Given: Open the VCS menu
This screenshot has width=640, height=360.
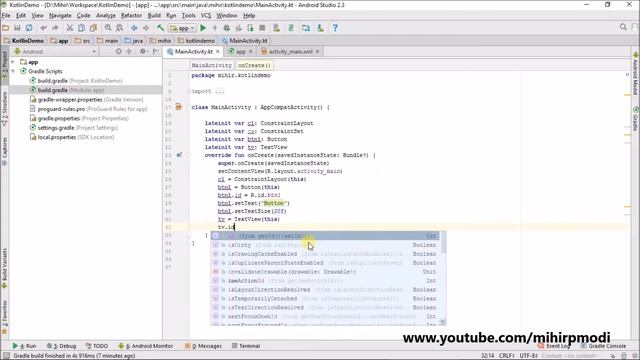Looking at the screenshot, I should 206,16.
